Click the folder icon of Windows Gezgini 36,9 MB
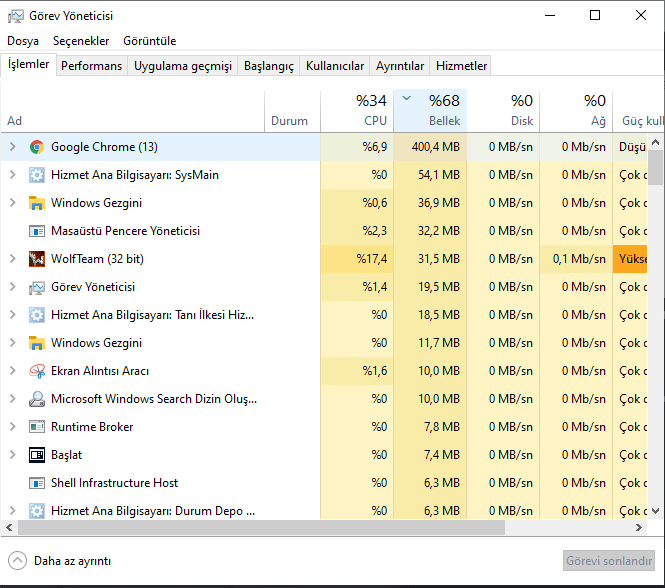Image resolution: width=665 pixels, height=588 pixels. tap(37, 203)
